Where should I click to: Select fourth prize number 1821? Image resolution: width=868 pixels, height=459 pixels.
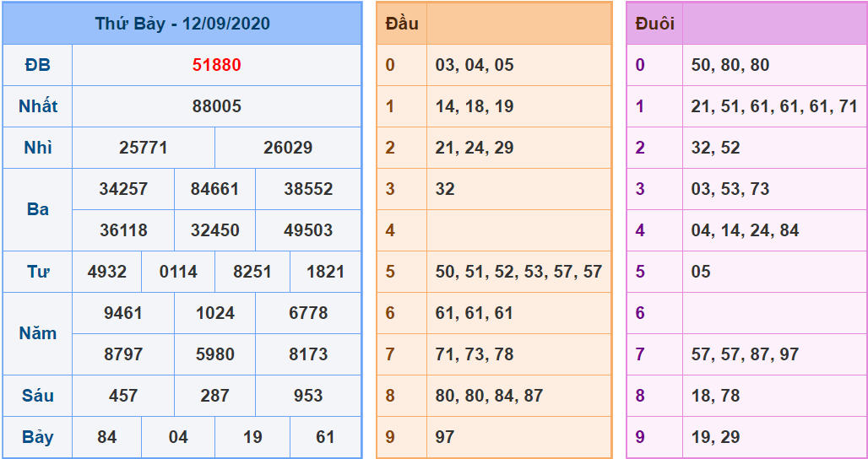pyautogui.click(x=325, y=272)
